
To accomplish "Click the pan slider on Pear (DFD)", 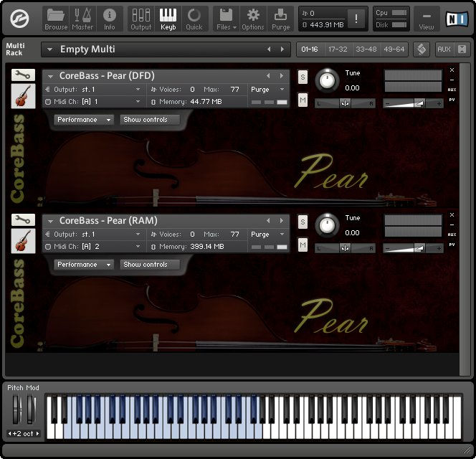I will point(345,103).
